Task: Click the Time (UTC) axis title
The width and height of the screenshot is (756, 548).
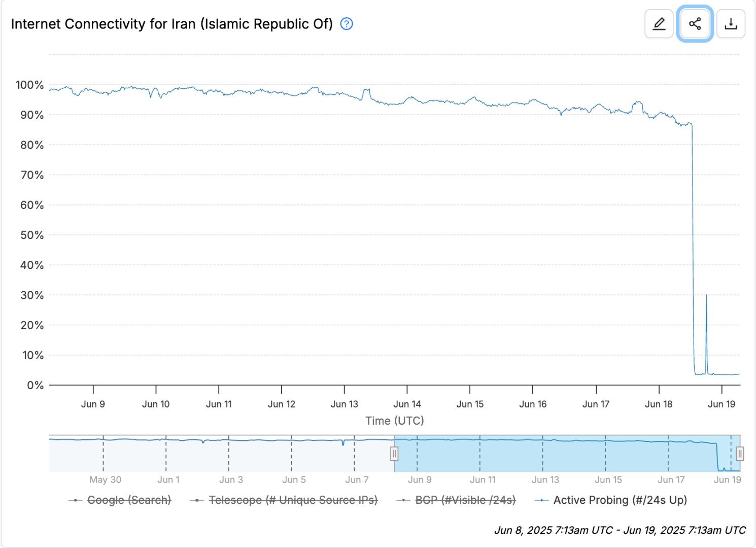Action: click(x=395, y=421)
